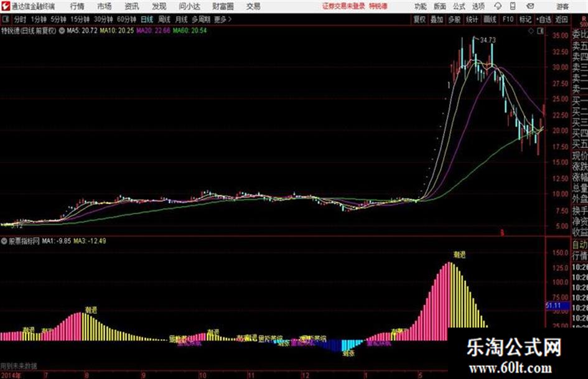588x379 pixels.
Task: Click the 通达信 red logo icon
Action: point(6,6)
